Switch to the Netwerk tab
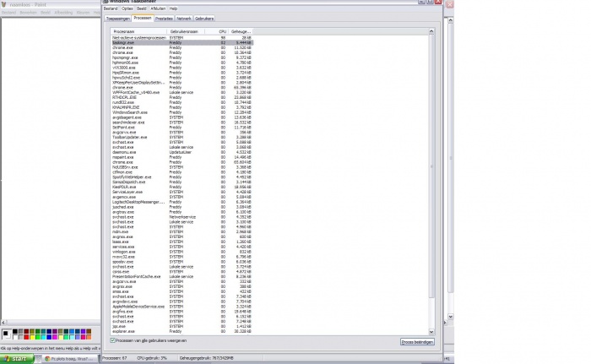The width and height of the screenshot is (591, 364). pyautogui.click(x=184, y=19)
